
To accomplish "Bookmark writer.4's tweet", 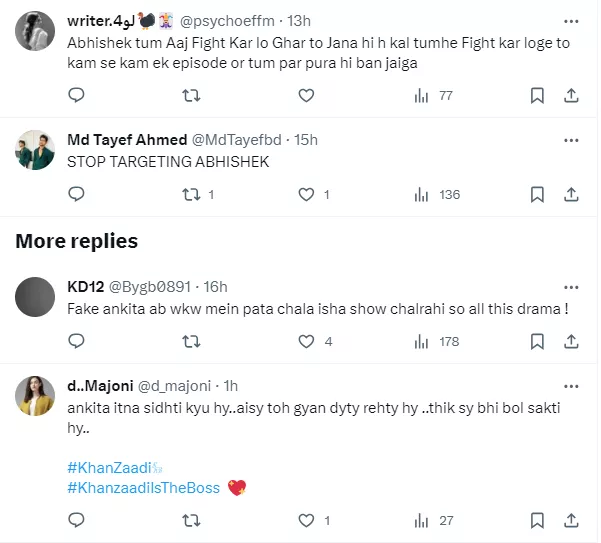I will coord(537,96).
